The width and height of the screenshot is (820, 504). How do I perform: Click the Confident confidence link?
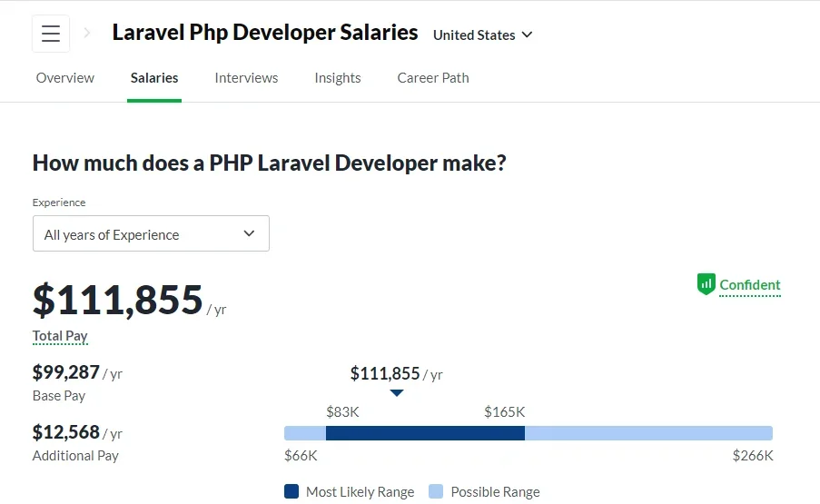coord(750,285)
